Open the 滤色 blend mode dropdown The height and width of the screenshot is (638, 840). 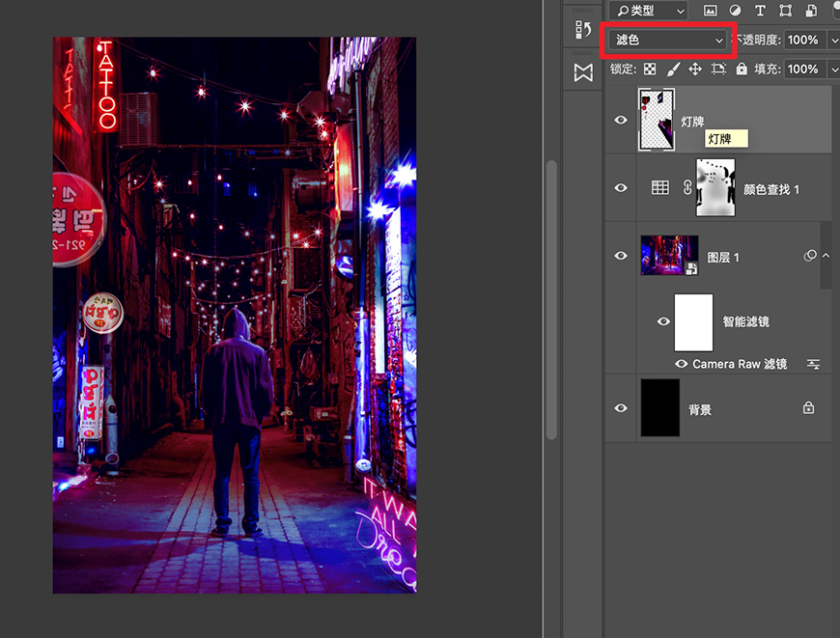pos(668,40)
